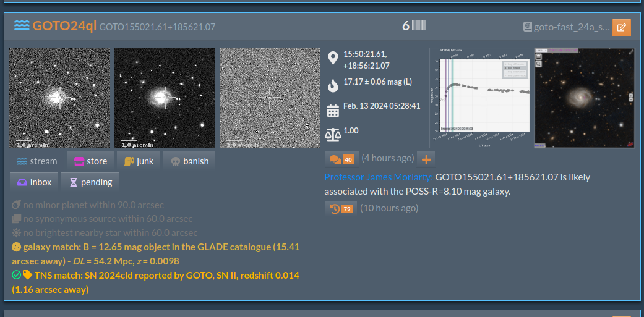644x317 pixels.
Task: Set source as pending button
Action: pyautogui.click(x=90, y=182)
